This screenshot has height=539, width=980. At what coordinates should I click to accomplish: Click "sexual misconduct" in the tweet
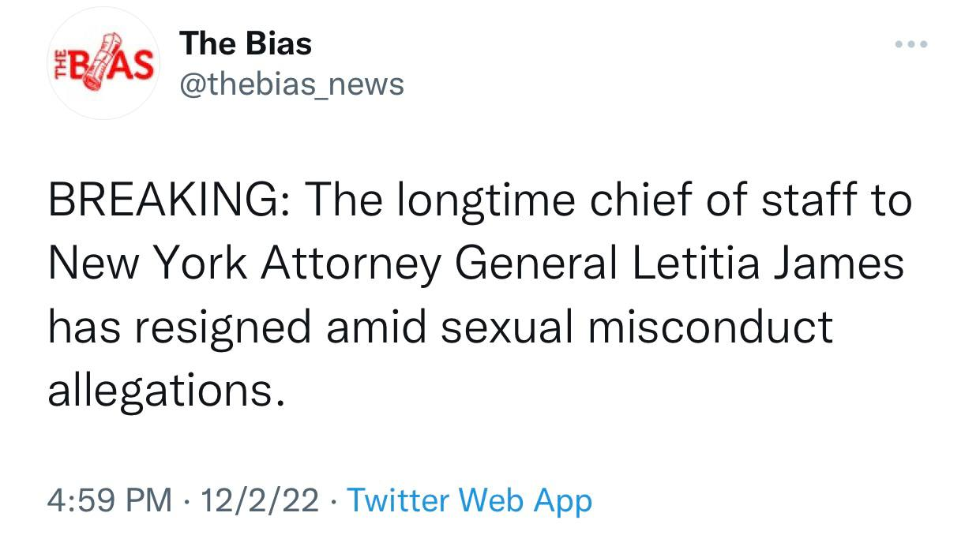tap(636, 327)
